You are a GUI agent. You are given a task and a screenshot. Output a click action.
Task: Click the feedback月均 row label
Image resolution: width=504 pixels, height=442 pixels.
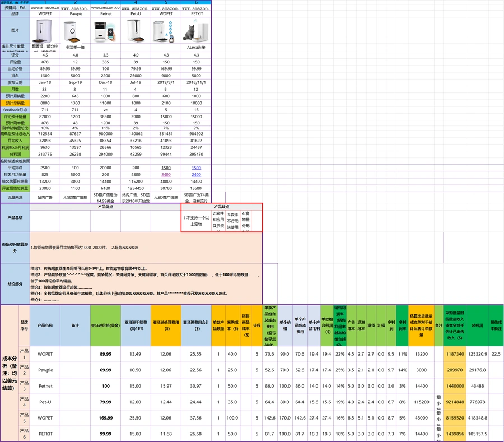tap(15, 110)
